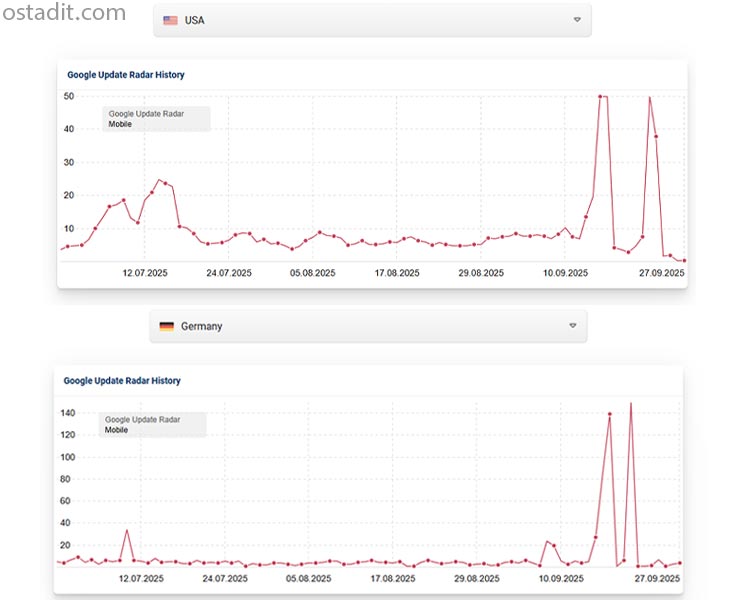Click the last data point in USA chart
The width and height of the screenshot is (750, 600).
point(684,261)
